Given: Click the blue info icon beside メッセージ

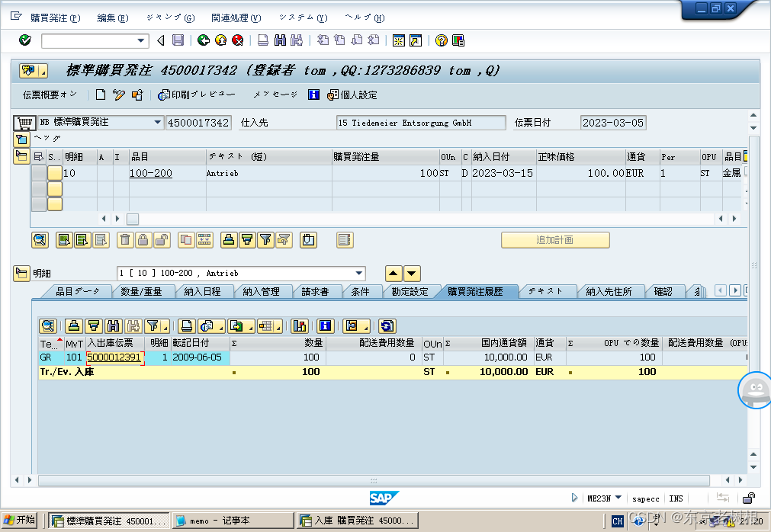Looking at the screenshot, I should (313, 95).
